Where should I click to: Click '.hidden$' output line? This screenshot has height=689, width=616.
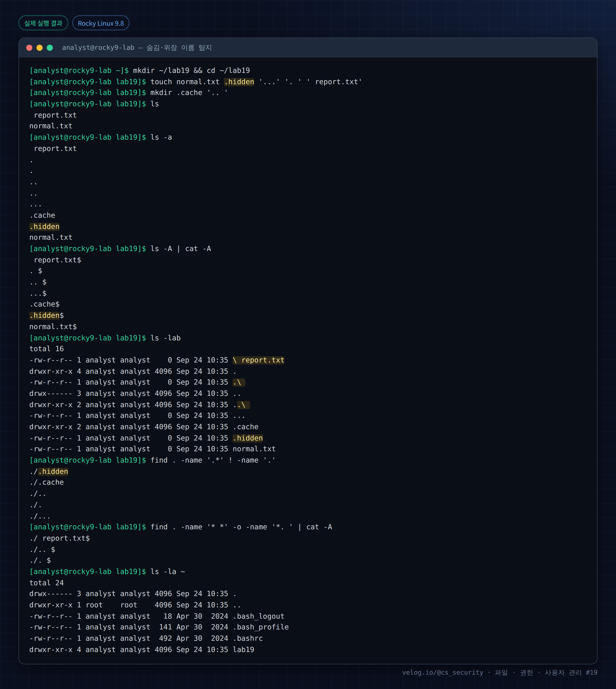(x=47, y=315)
